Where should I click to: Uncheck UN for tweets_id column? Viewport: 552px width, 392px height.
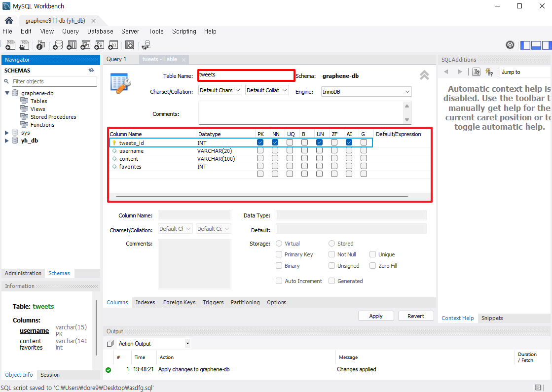click(319, 143)
